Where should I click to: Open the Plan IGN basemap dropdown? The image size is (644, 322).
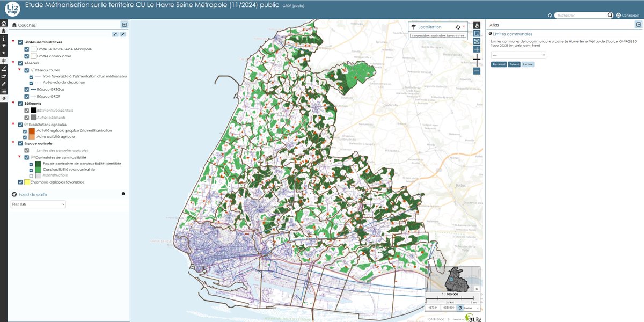click(x=38, y=204)
